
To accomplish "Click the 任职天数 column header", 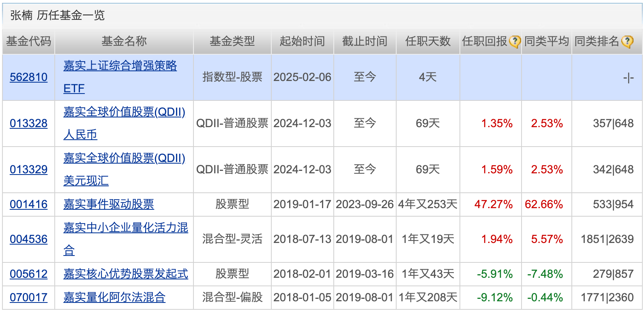I will [x=428, y=41].
